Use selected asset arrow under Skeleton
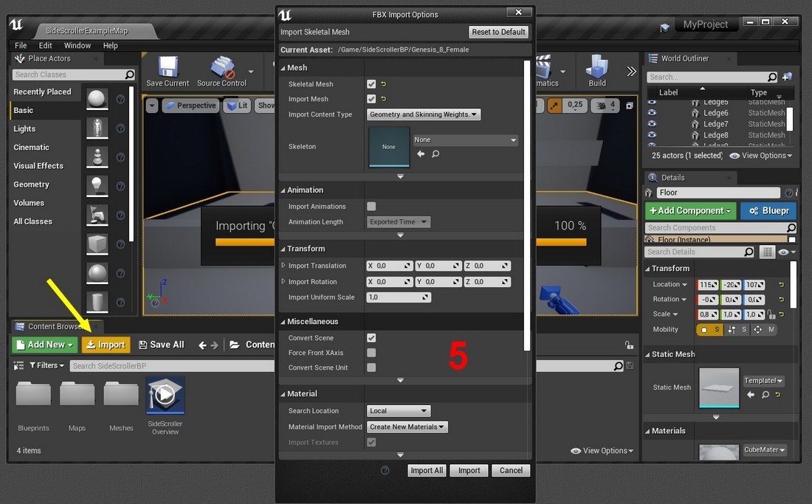The image size is (812, 504). click(421, 153)
